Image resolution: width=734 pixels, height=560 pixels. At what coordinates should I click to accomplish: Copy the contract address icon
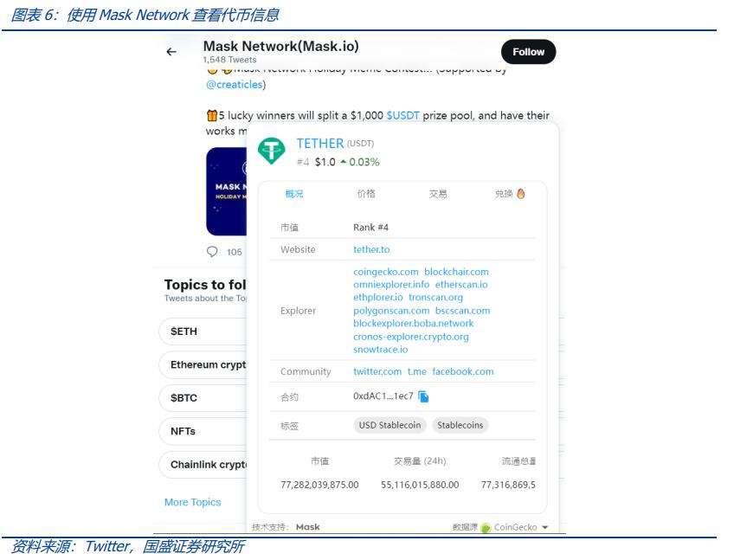pos(423,396)
